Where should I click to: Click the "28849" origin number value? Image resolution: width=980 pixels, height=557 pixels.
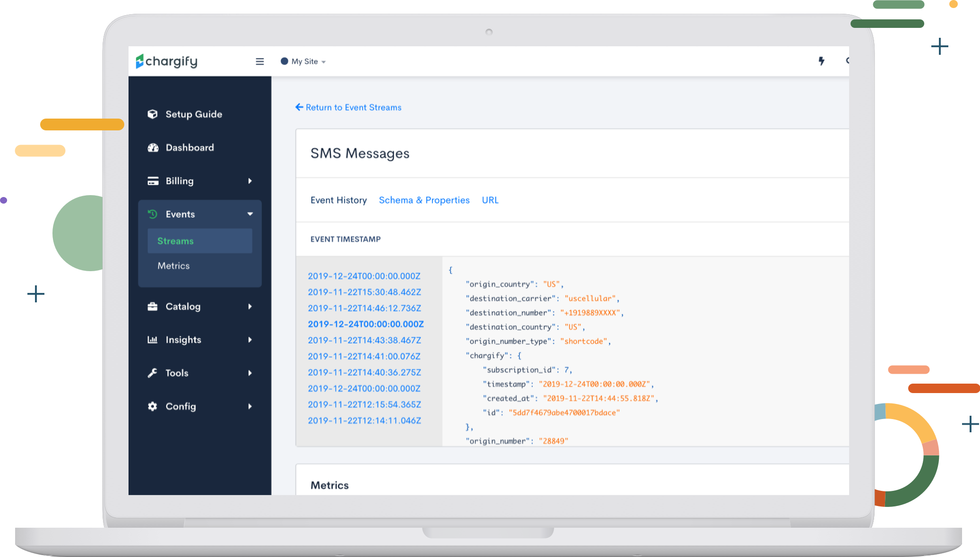point(553,441)
